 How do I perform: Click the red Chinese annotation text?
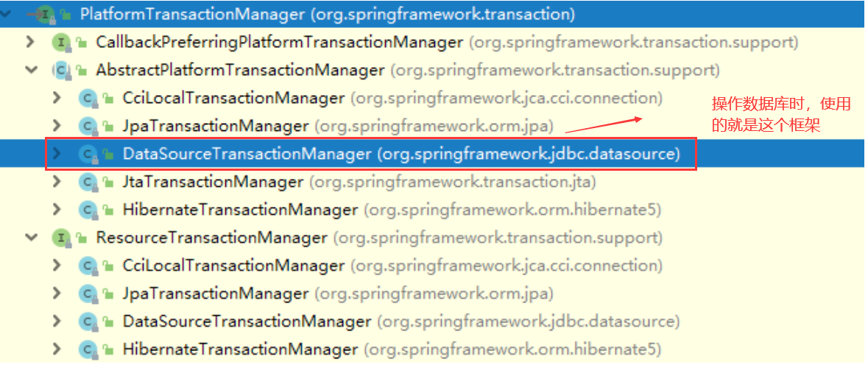tap(780, 115)
